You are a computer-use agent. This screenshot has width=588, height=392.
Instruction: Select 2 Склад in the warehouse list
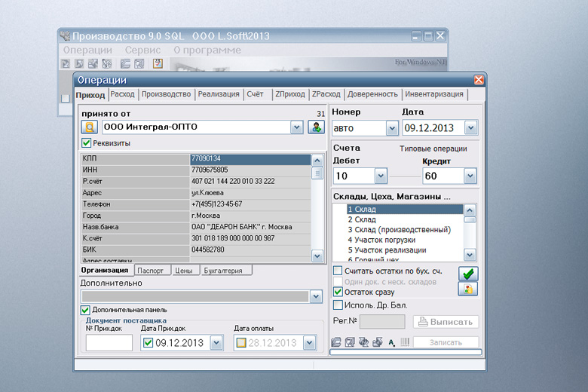click(x=362, y=219)
